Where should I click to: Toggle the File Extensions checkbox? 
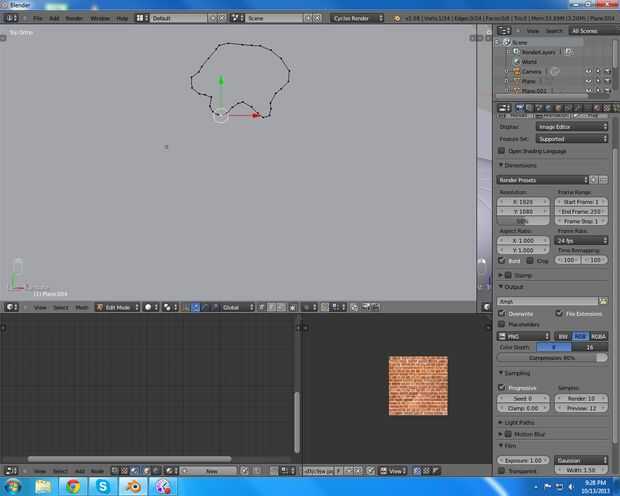[559, 313]
